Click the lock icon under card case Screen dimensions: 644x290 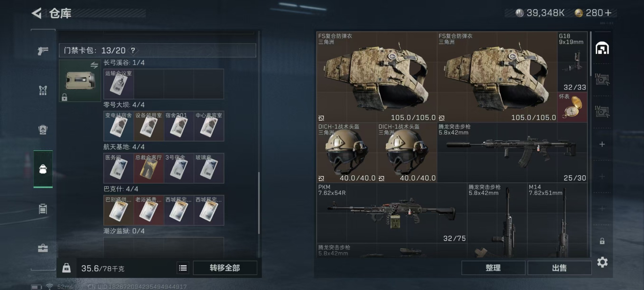tap(64, 97)
